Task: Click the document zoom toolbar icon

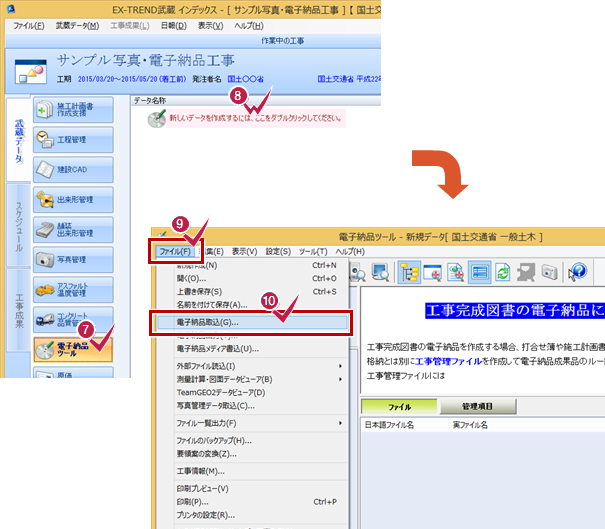Action: 456,272
